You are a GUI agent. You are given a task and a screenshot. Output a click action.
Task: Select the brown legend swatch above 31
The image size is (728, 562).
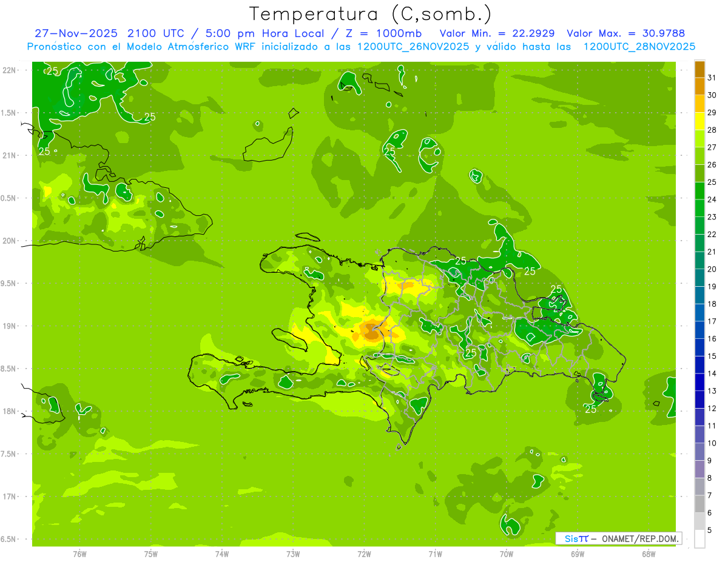click(x=699, y=69)
